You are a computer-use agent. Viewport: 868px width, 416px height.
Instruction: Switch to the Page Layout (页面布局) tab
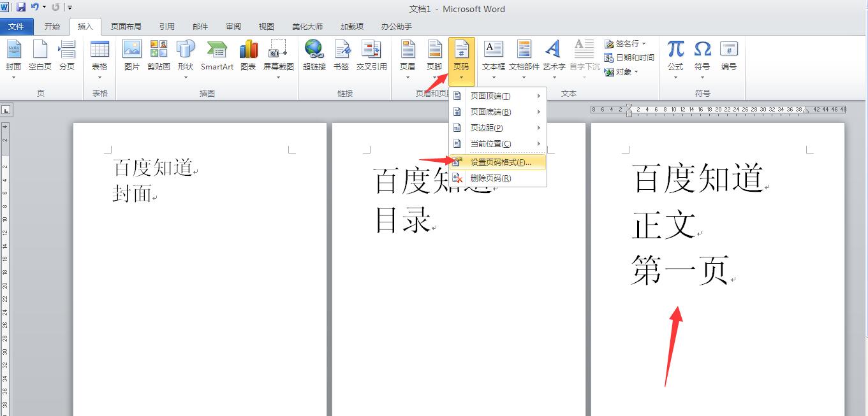126,27
